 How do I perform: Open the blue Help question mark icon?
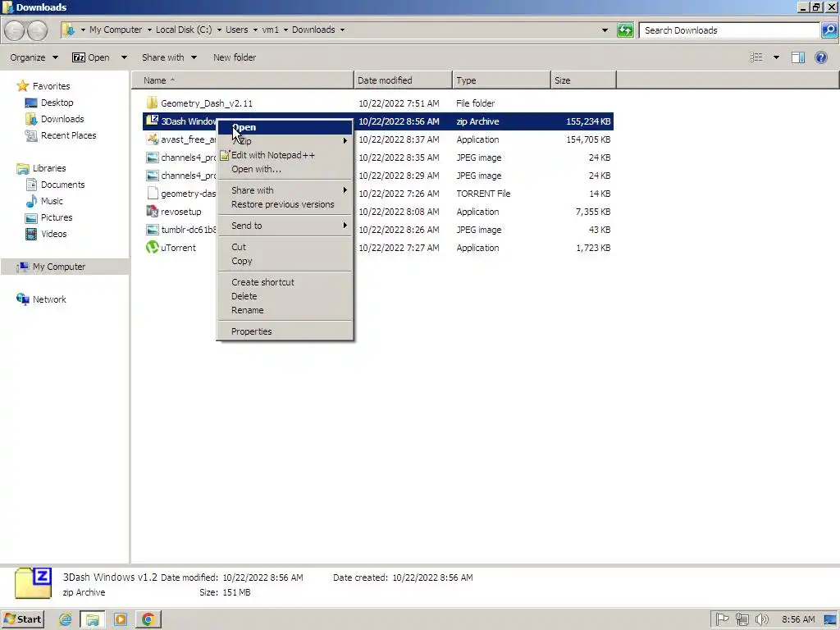click(820, 57)
